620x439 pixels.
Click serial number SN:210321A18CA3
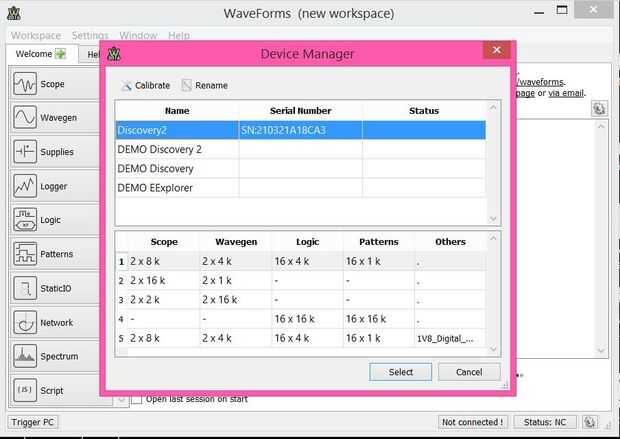[x=284, y=130]
